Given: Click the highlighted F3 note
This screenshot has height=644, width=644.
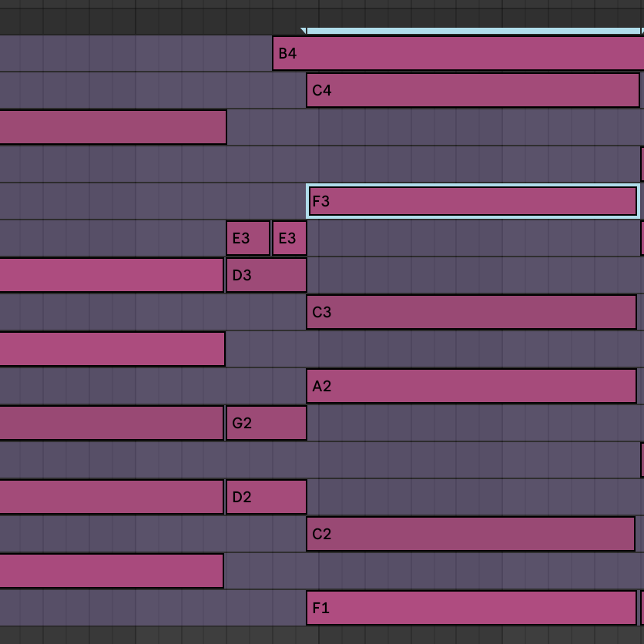Looking at the screenshot, I should click(x=473, y=201).
